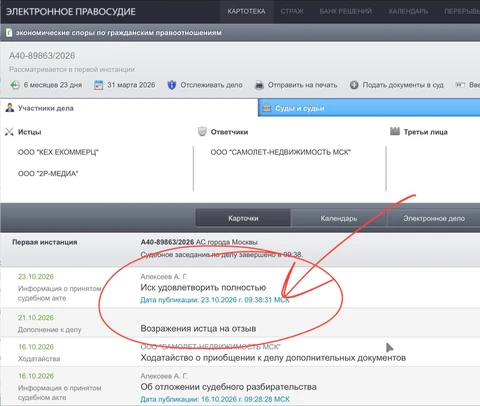Open Об отложении судебного разбирательства entry

tap(228, 387)
